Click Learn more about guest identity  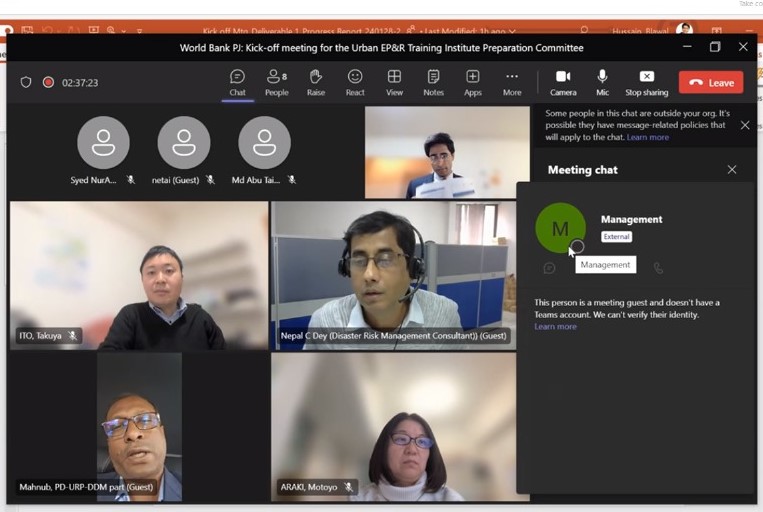[x=555, y=327]
